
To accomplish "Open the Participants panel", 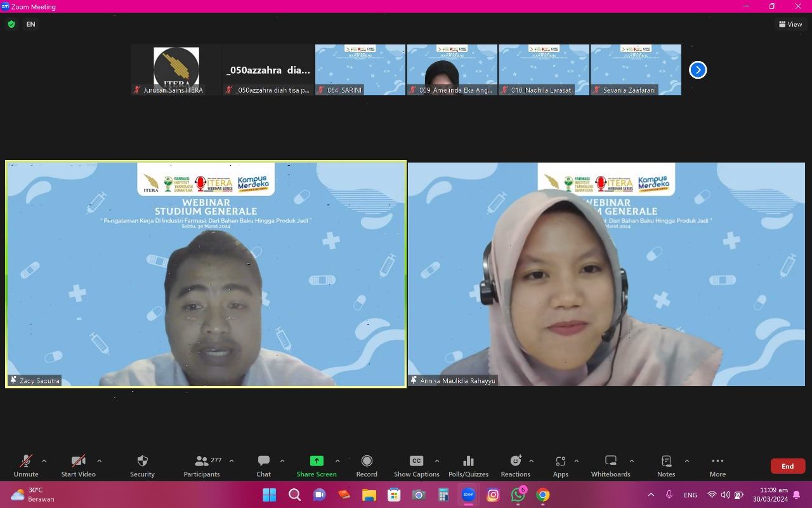I will tap(202, 465).
